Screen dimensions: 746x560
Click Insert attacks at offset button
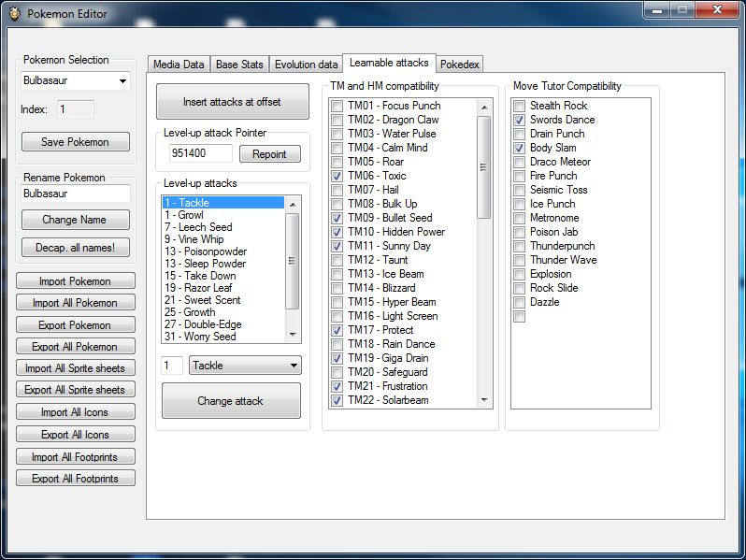coord(232,102)
